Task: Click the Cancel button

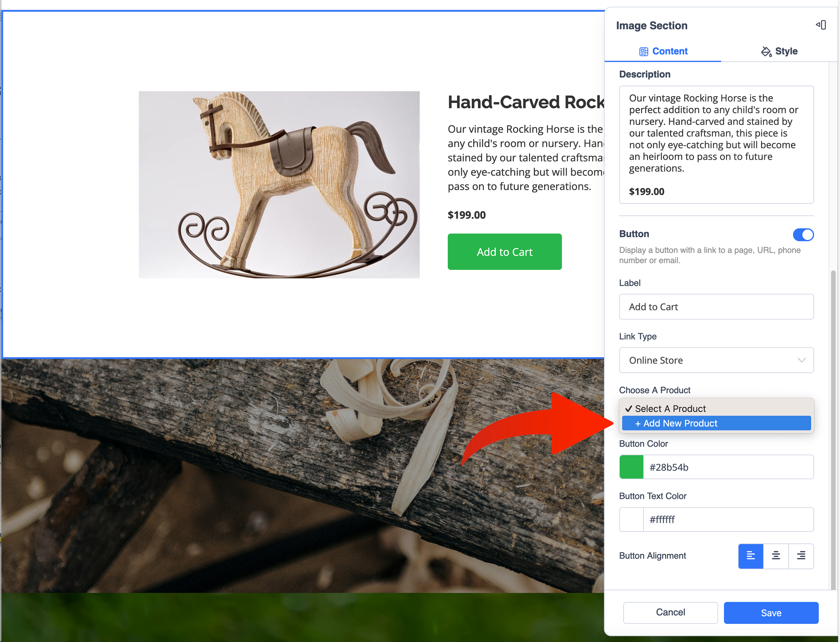Action: coord(670,613)
